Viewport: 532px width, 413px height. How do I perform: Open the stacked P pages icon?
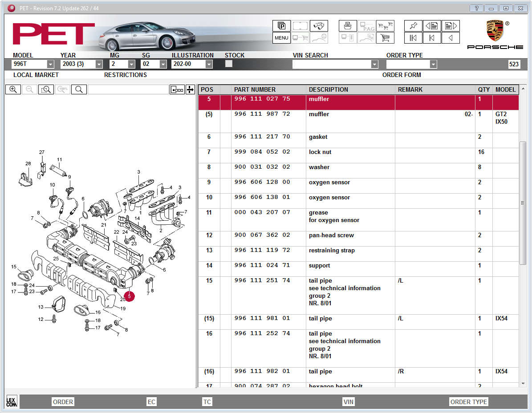[281, 26]
